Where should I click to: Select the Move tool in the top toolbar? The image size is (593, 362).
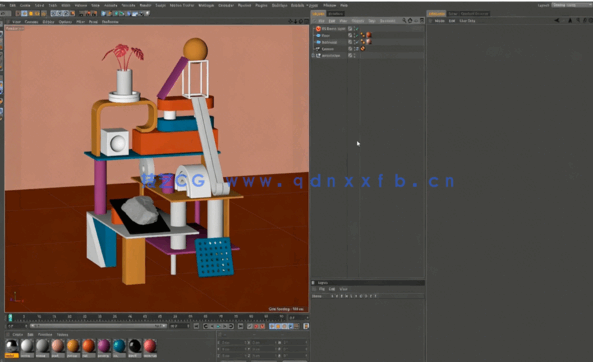[24, 13]
